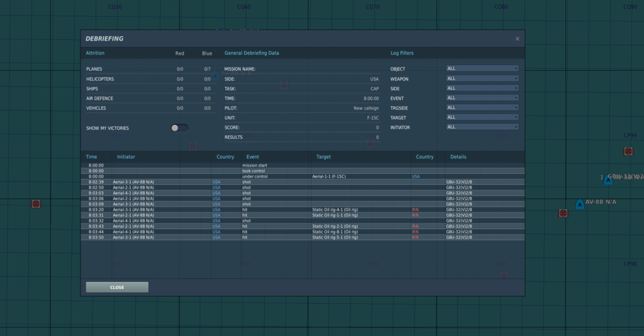The width and height of the screenshot is (644, 336).
Task: Click the Details column header
Action: pos(458,157)
